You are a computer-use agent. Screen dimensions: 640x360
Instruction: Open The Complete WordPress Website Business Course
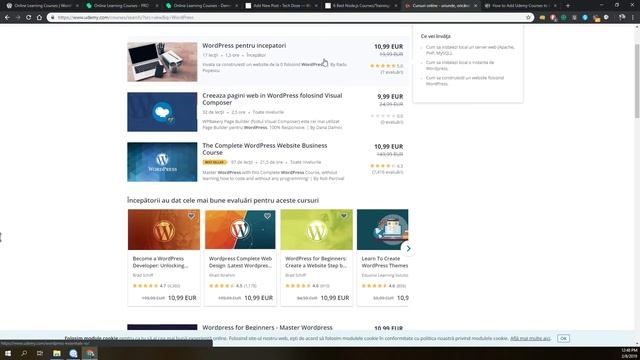(264, 149)
